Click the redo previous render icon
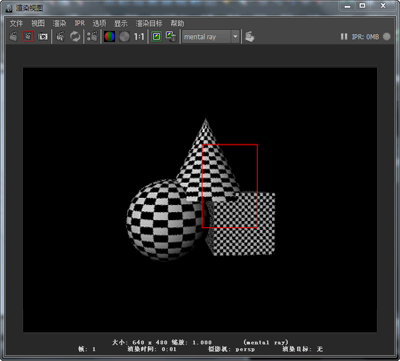This screenshot has width=400, height=361. pos(13,37)
